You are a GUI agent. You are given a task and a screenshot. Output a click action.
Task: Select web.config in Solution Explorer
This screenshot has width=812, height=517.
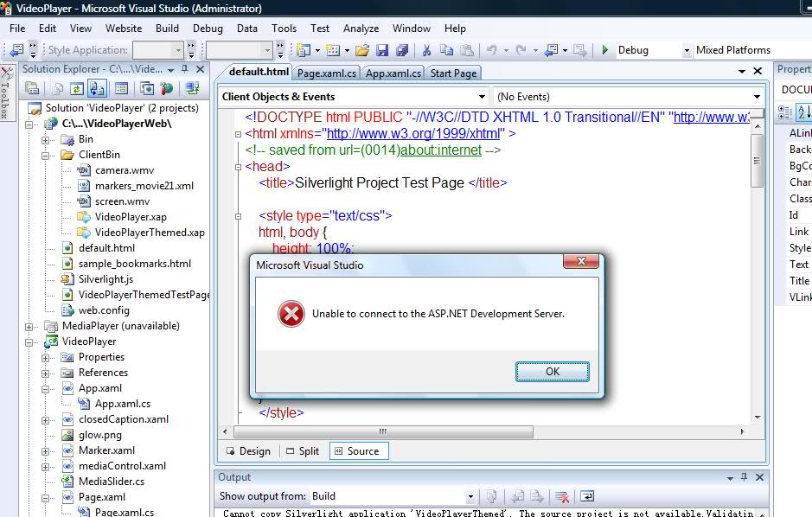tap(104, 310)
